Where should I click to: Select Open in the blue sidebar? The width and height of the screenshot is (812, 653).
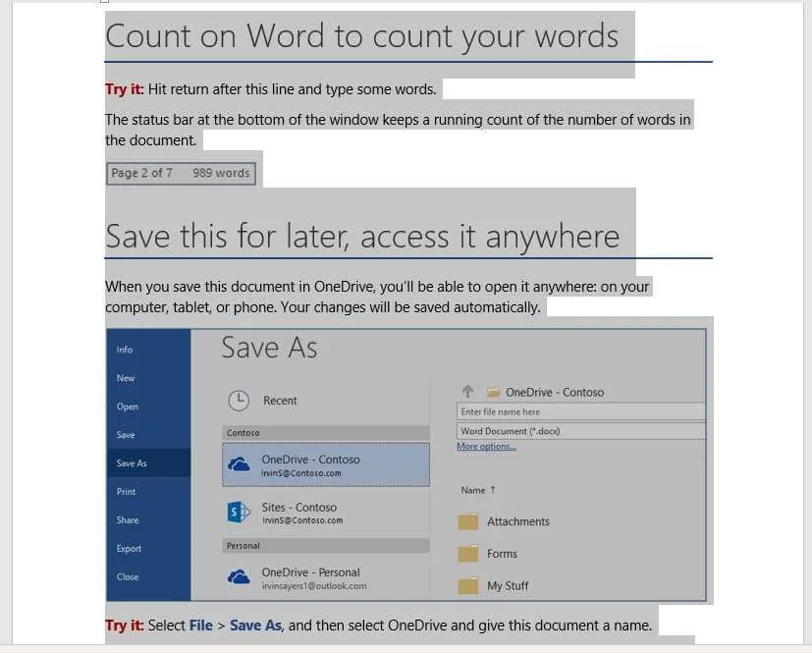pyautogui.click(x=128, y=407)
